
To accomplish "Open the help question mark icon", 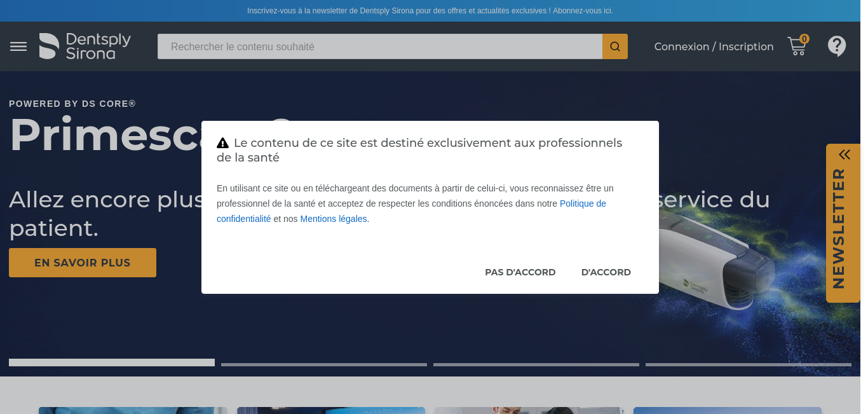I will click(x=837, y=46).
